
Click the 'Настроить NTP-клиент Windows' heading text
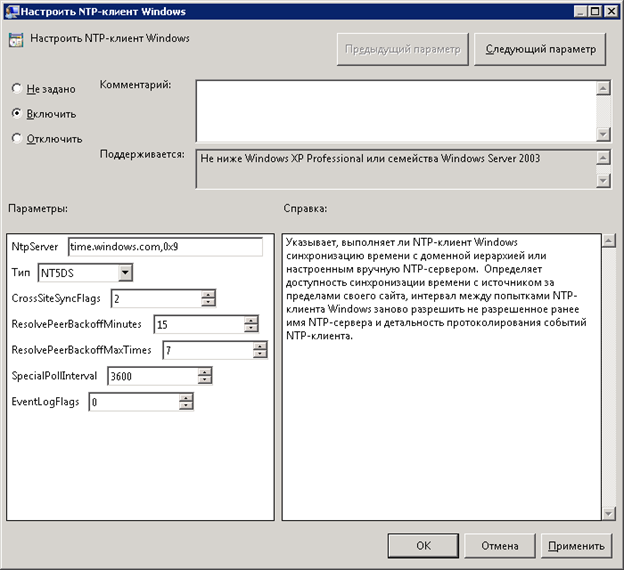click(x=110, y=38)
